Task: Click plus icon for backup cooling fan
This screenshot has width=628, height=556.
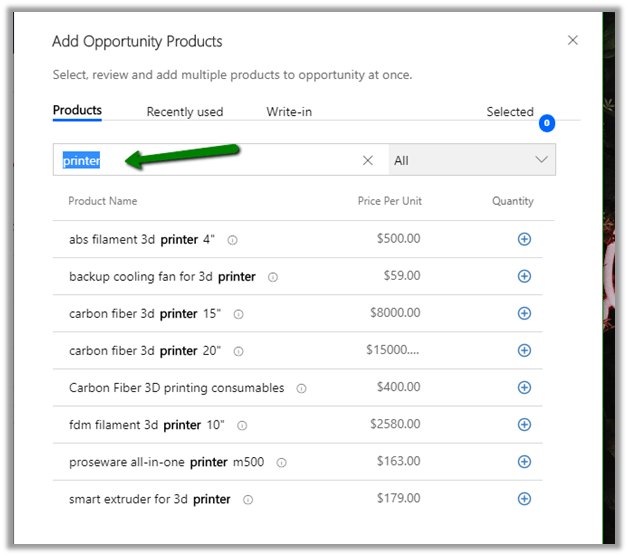Action: point(524,276)
